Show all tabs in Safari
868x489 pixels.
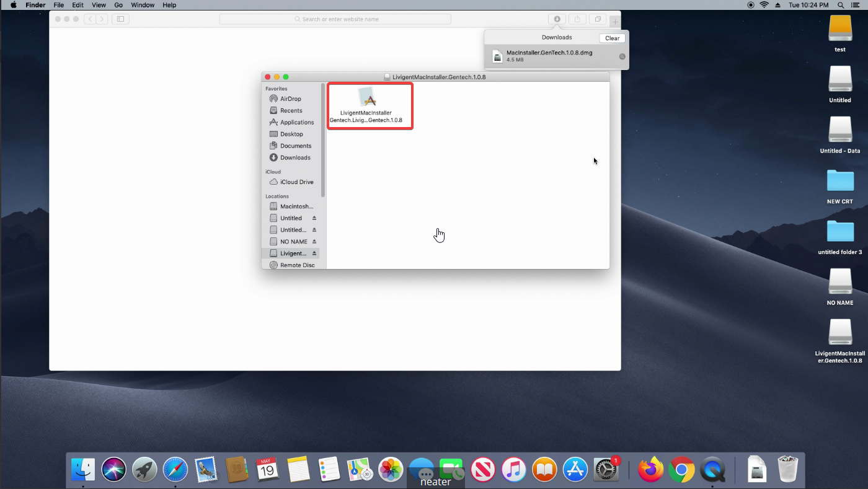tap(598, 19)
